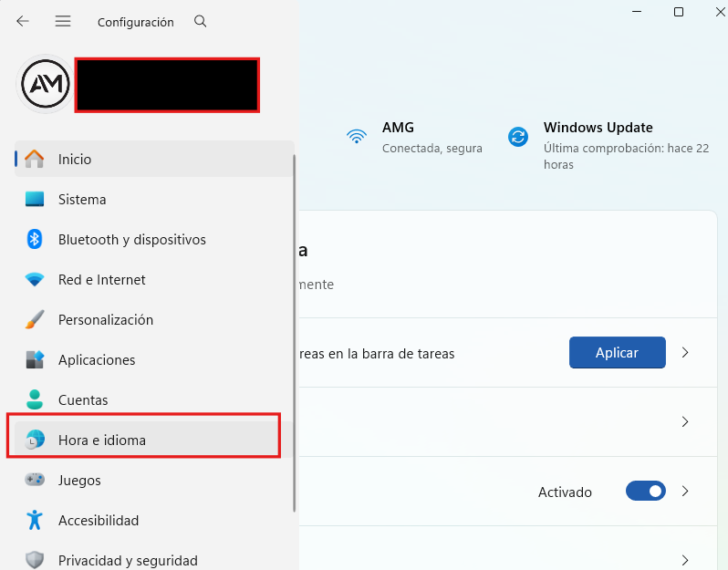Click the Conectada, segura text

pos(432,148)
